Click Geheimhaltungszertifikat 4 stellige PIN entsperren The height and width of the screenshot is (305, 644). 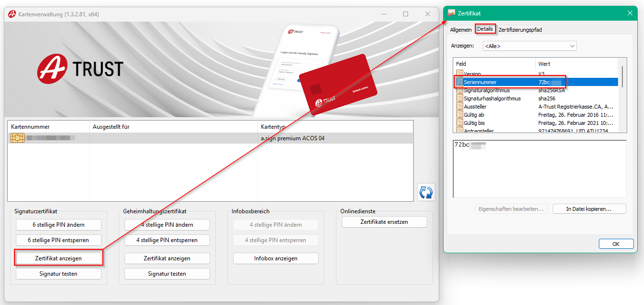point(167,240)
